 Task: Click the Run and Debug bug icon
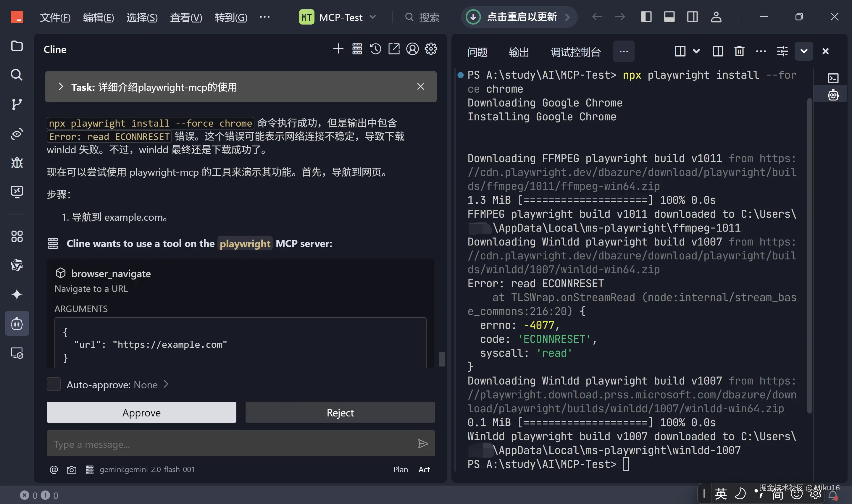tap(17, 163)
